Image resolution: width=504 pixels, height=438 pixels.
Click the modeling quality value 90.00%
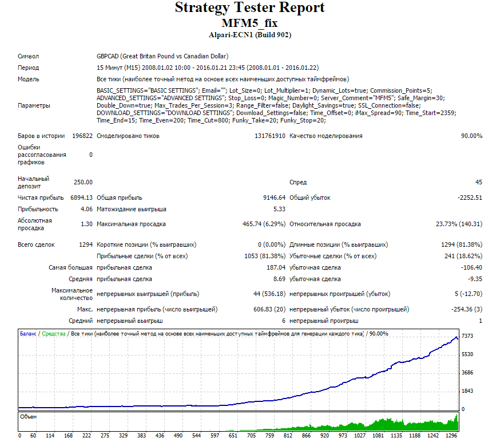point(471,136)
